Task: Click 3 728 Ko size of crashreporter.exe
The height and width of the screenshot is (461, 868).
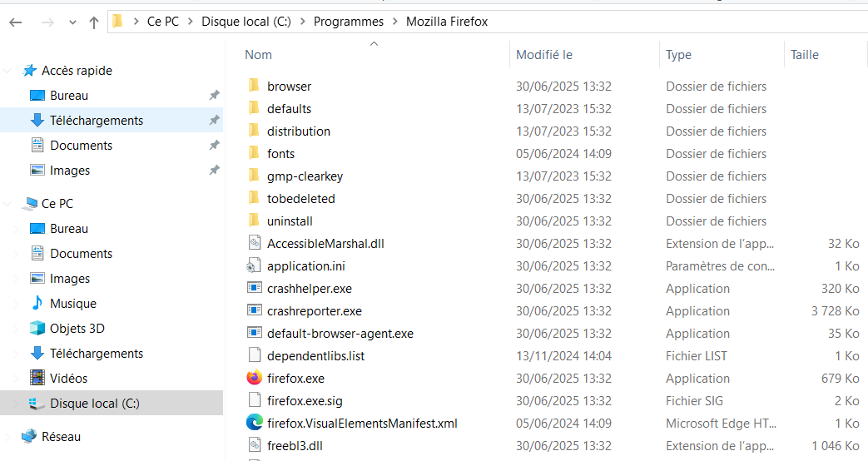Action: (x=836, y=311)
